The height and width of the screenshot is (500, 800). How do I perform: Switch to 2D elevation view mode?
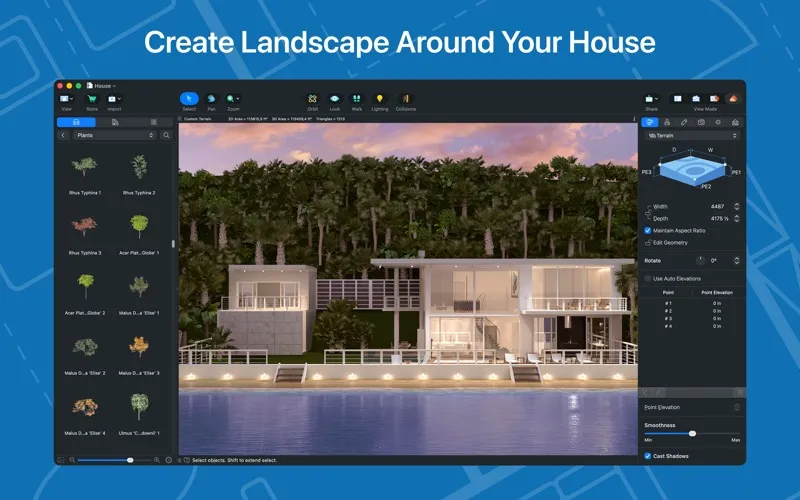tap(696, 99)
